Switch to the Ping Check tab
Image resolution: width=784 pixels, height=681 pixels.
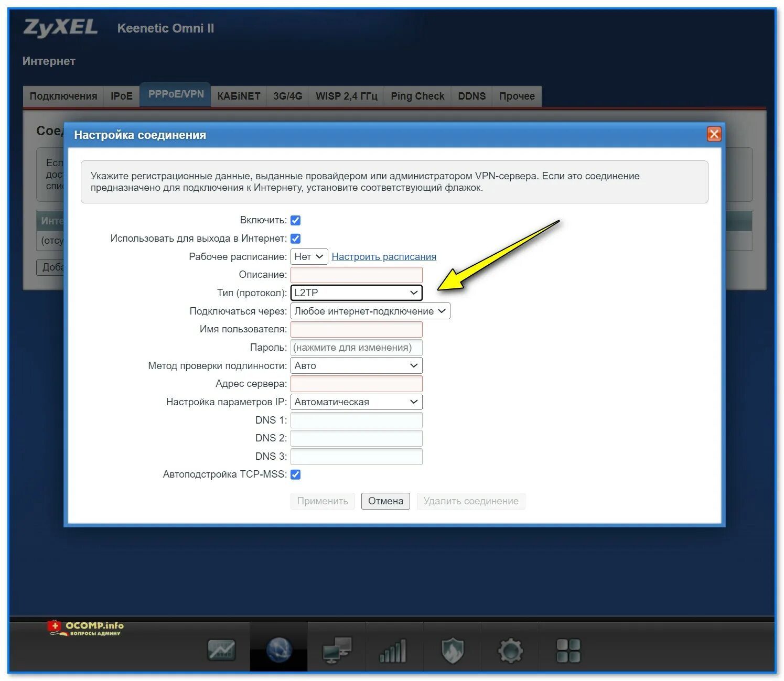point(417,96)
